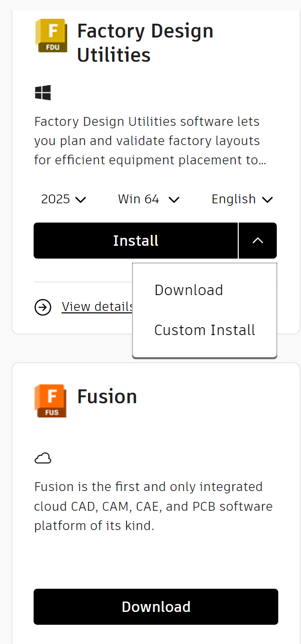
Task: Click the Factory Design Utilities product icon
Action: 51,36
